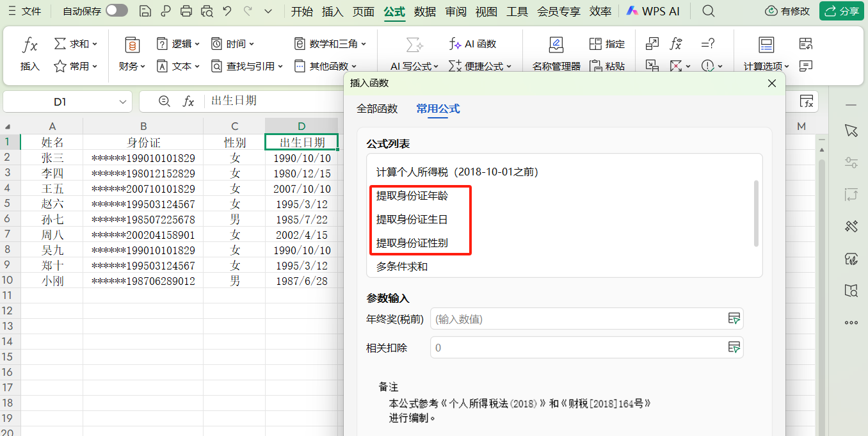
Task: Open the 数据 ribbon tab
Action: coord(424,11)
